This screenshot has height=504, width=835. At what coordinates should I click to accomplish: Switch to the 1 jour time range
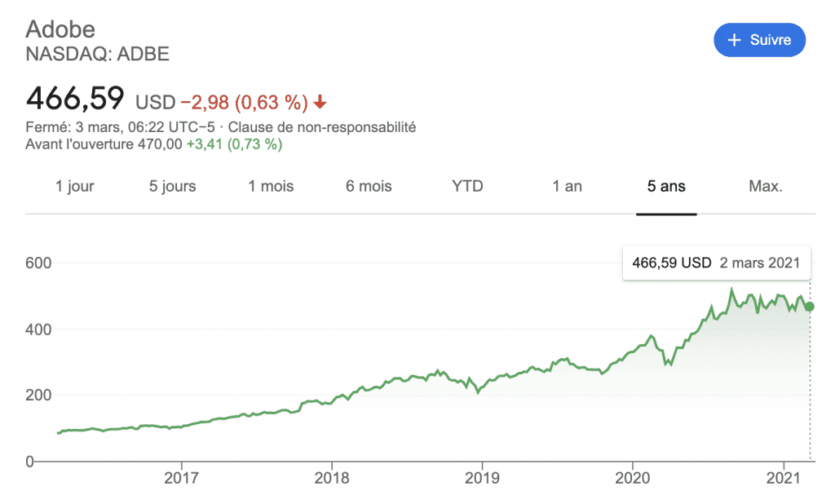pyautogui.click(x=75, y=186)
